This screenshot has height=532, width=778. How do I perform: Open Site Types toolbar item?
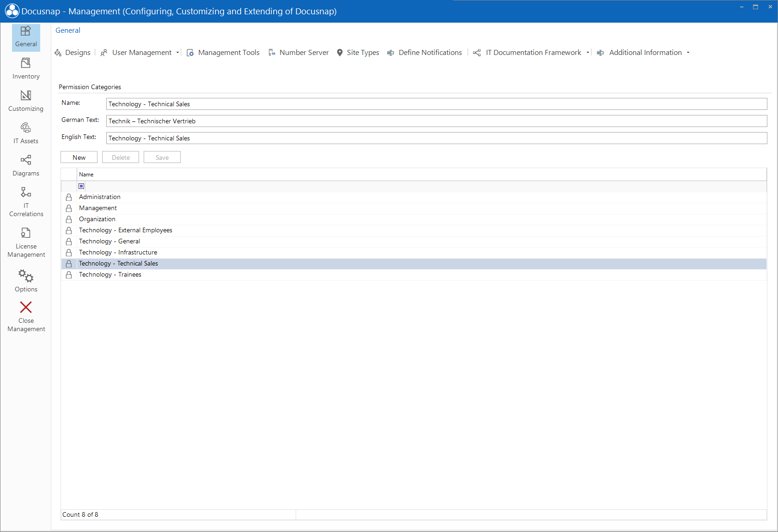pos(358,53)
